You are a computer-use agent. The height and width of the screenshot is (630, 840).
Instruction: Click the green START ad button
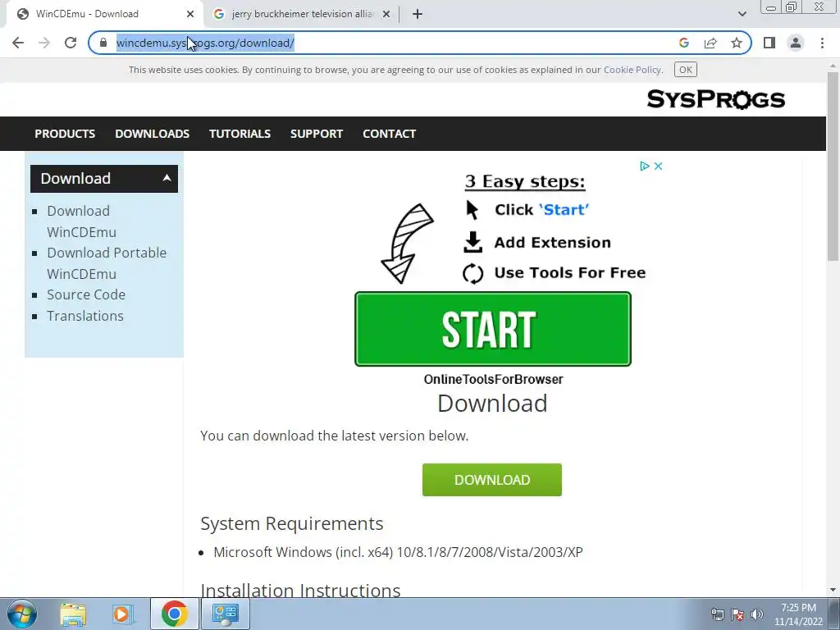point(493,329)
